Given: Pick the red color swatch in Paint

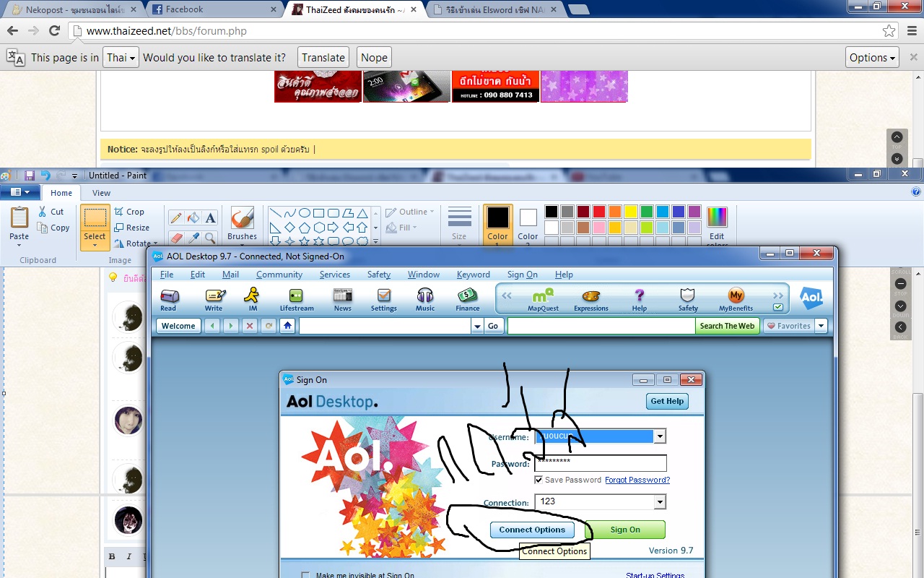Looking at the screenshot, I should [x=598, y=212].
